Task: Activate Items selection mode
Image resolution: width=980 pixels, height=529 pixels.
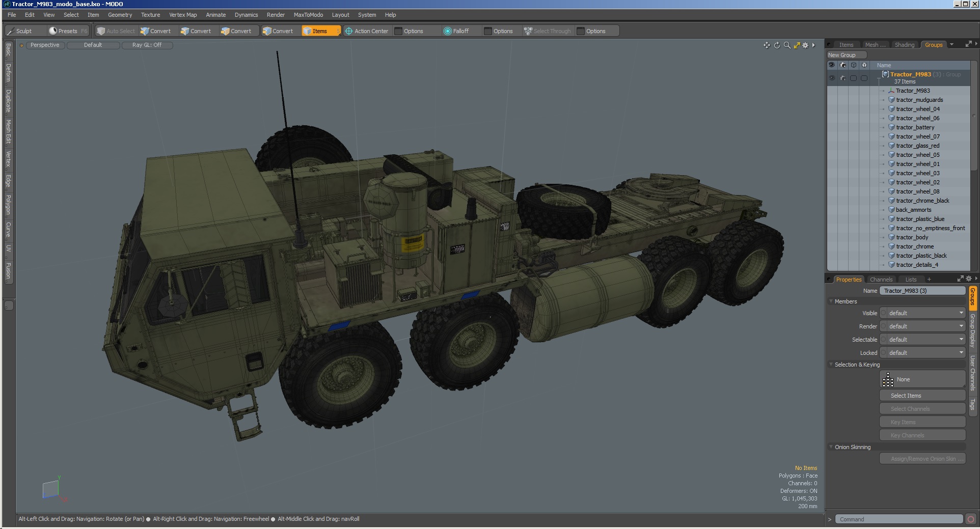Action: tap(321, 31)
